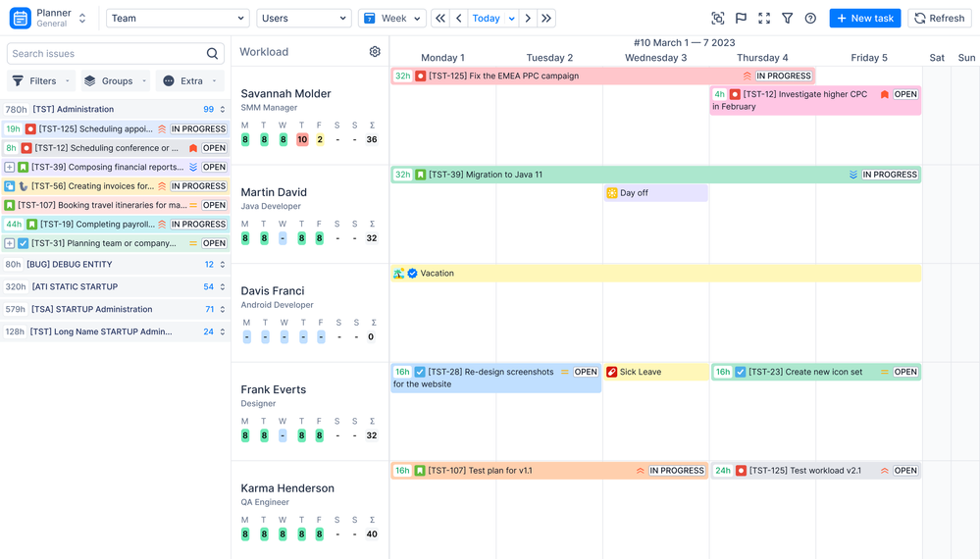Open the Team dropdown
Screen dimensions: 980x559
pos(178,18)
